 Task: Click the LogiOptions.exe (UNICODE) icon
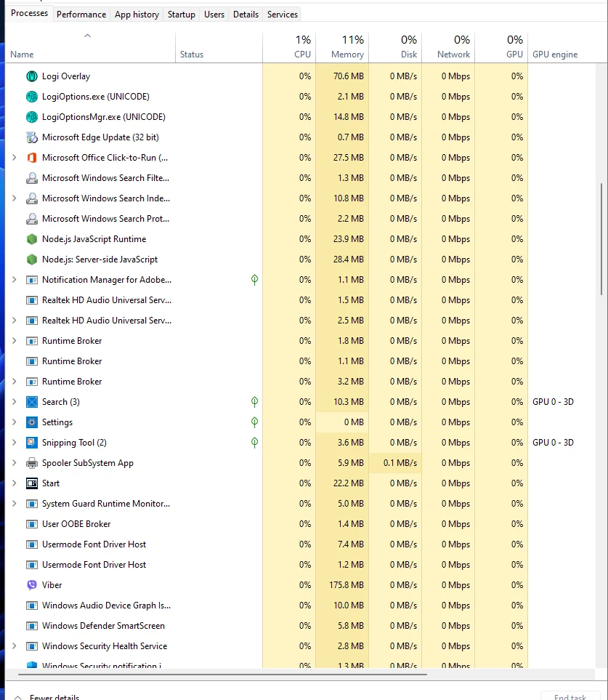click(32, 97)
